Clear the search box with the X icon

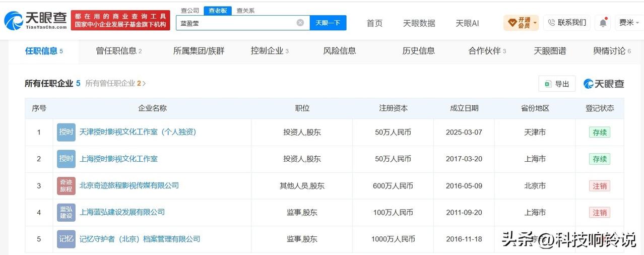[x=300, y=23]
